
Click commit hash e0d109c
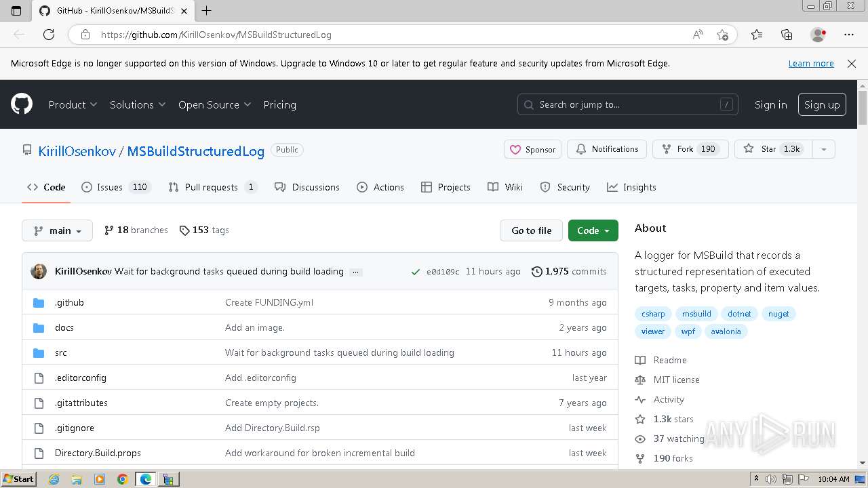click(x=443, y=272)
